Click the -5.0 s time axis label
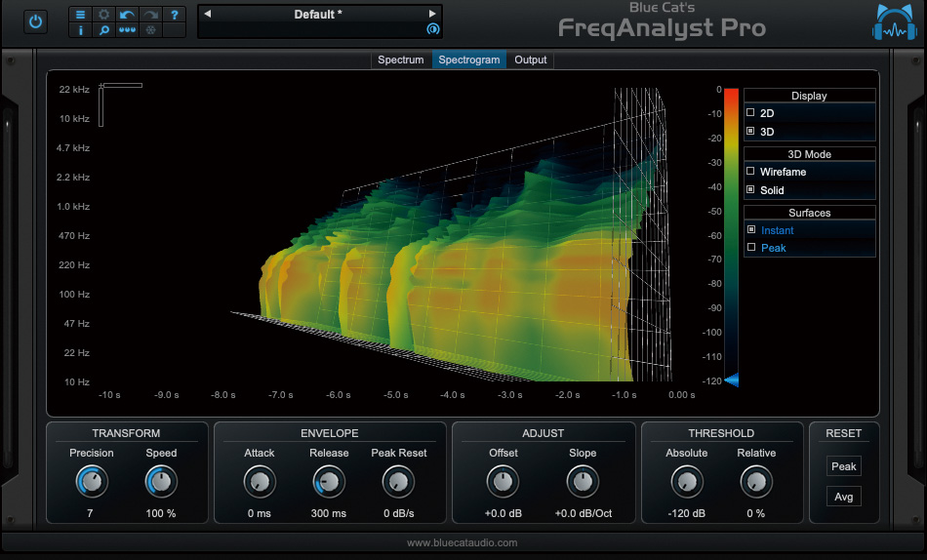The height and width of the screenshot is (560, 927). click(x=395, y=394)
